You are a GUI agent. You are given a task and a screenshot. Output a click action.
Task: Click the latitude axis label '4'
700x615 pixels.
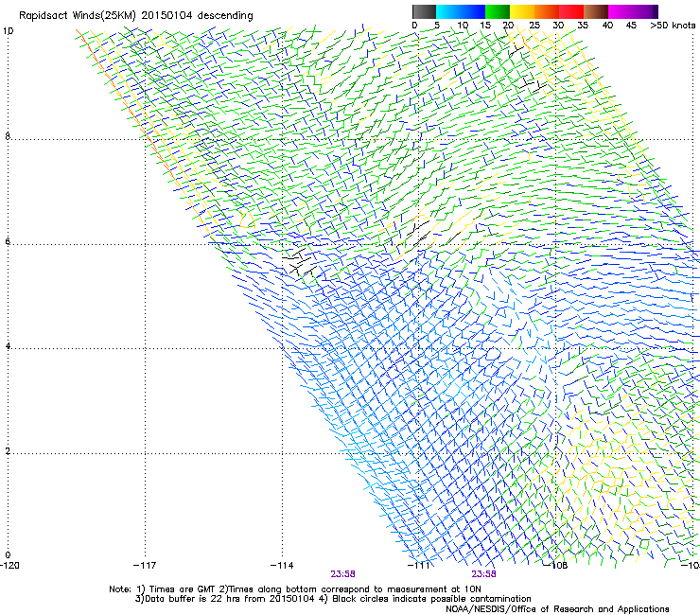(8, 345)
